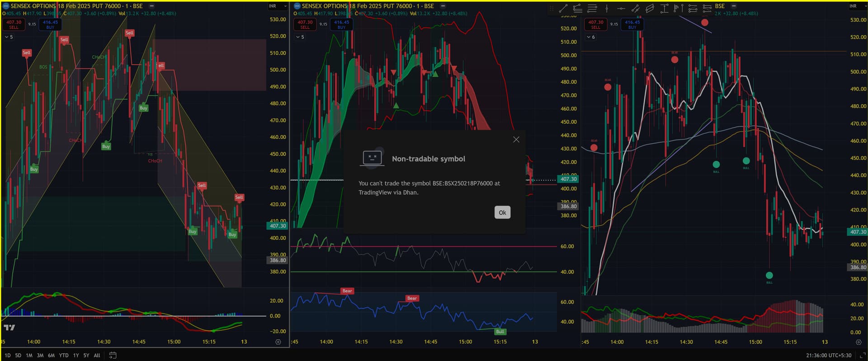
Task: Grab the drawing toolbar drag handle
Action: click(x=552, y=8)
